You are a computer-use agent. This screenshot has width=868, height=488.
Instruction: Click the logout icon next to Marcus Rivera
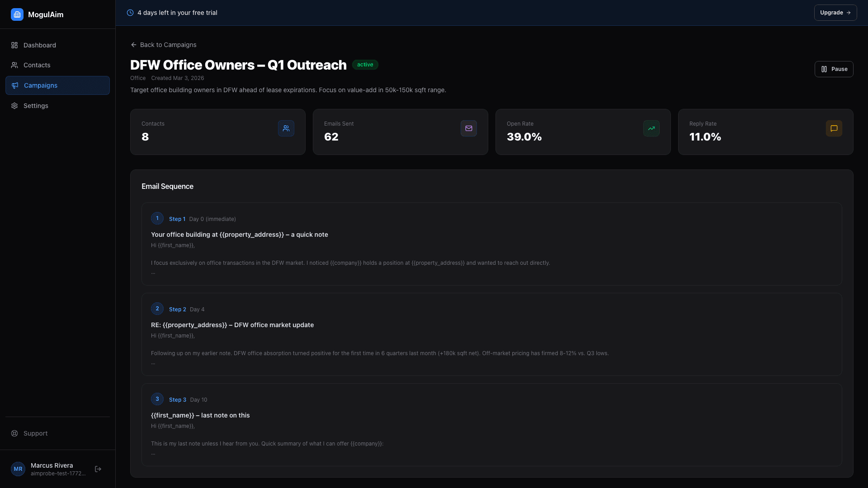(x=98, y=469)
